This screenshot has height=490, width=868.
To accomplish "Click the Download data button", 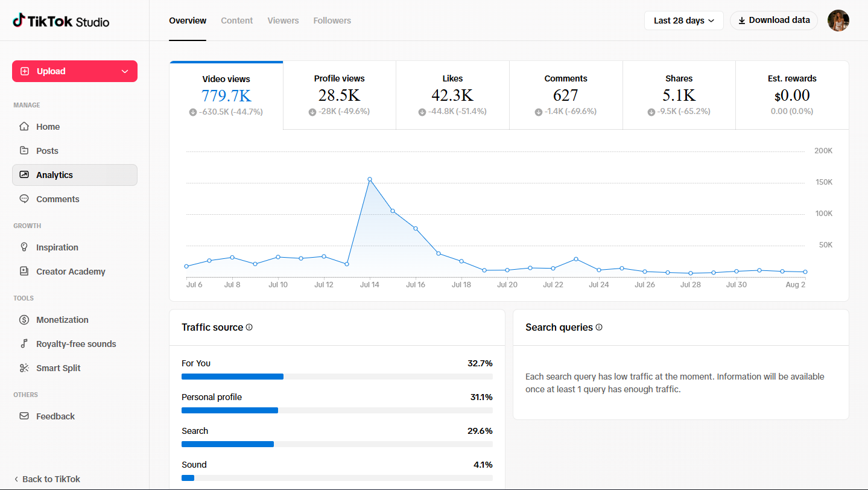I will (774, 21).
